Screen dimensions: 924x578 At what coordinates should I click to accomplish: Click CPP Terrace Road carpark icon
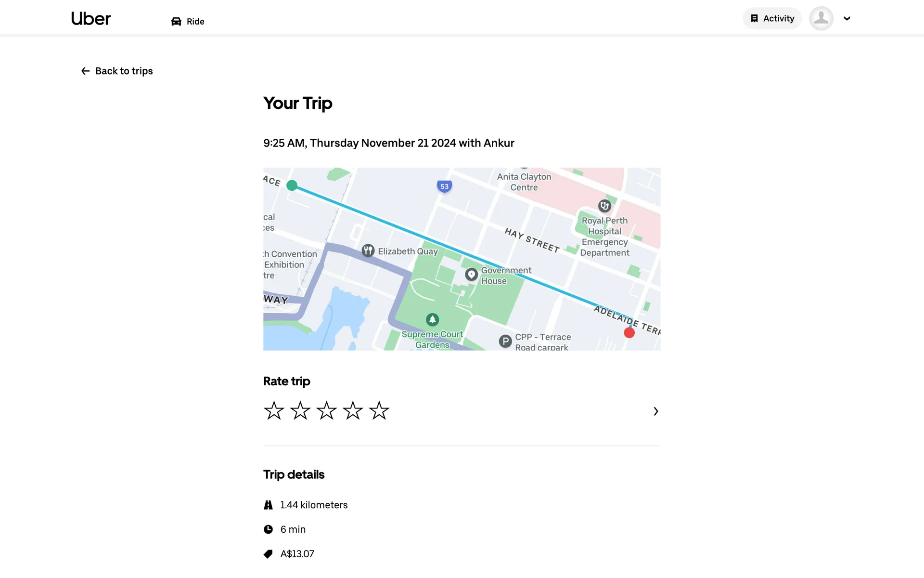(505, 342)
